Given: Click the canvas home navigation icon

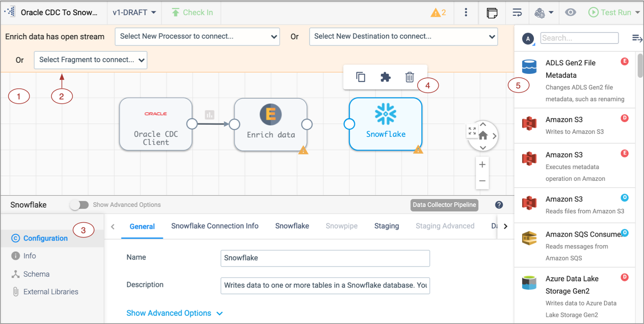Looking at the screenshot, I should point(483,136).
